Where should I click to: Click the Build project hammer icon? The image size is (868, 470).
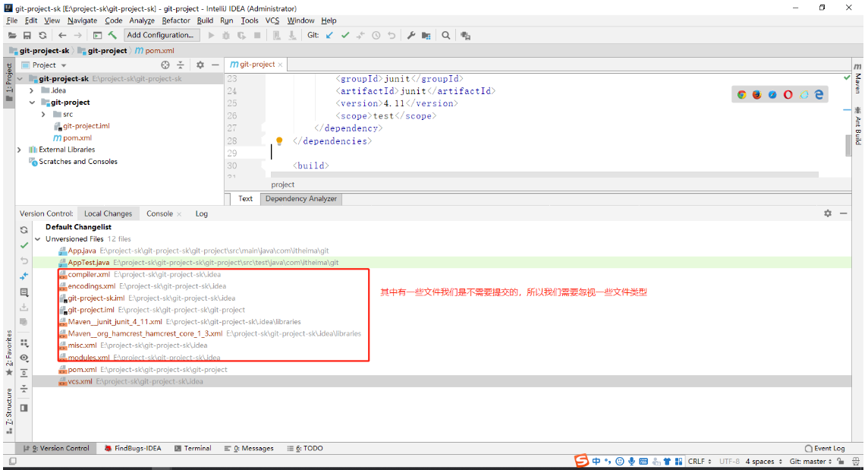coord(113,35)
